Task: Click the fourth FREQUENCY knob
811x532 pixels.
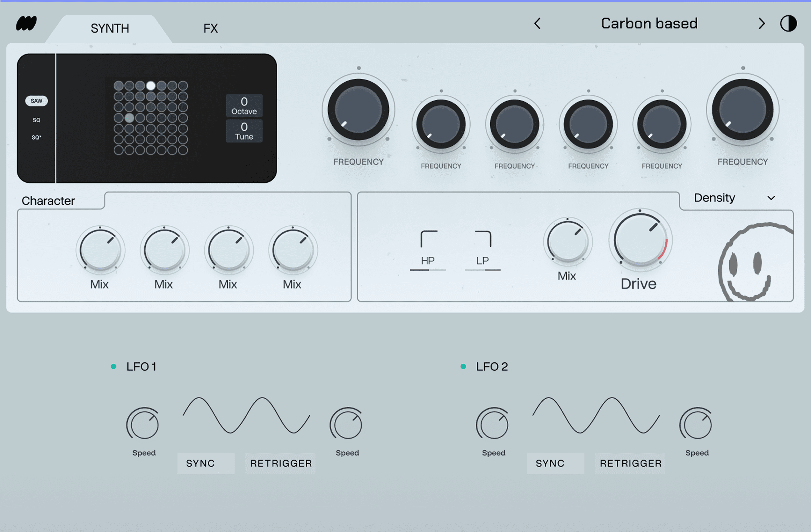Action: (588, 124)
